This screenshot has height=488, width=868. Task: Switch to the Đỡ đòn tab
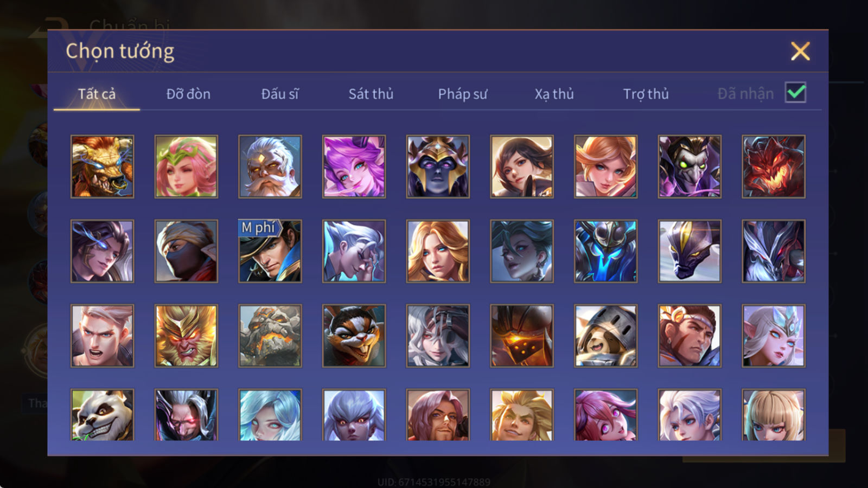coord(188,94)
